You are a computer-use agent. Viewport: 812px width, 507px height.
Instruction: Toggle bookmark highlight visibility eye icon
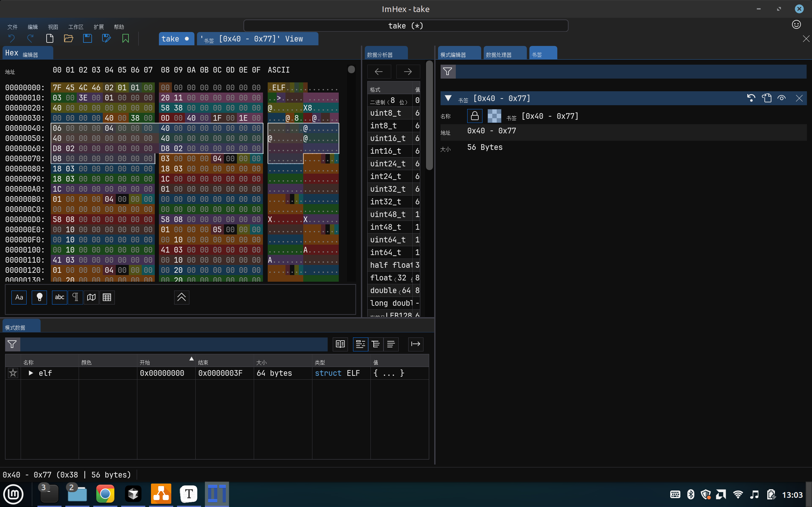(x=782, y=98)
